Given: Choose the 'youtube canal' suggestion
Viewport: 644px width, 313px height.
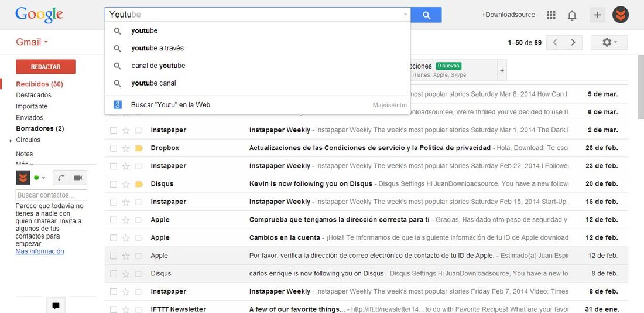Looking at the screenshot, I should tap(258, 83).
